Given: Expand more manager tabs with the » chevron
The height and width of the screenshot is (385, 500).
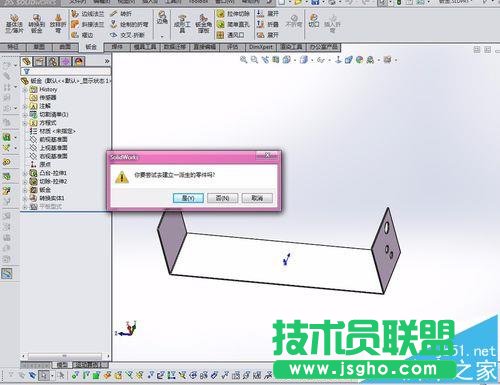Looking at the screenshot, I should 107,61.
